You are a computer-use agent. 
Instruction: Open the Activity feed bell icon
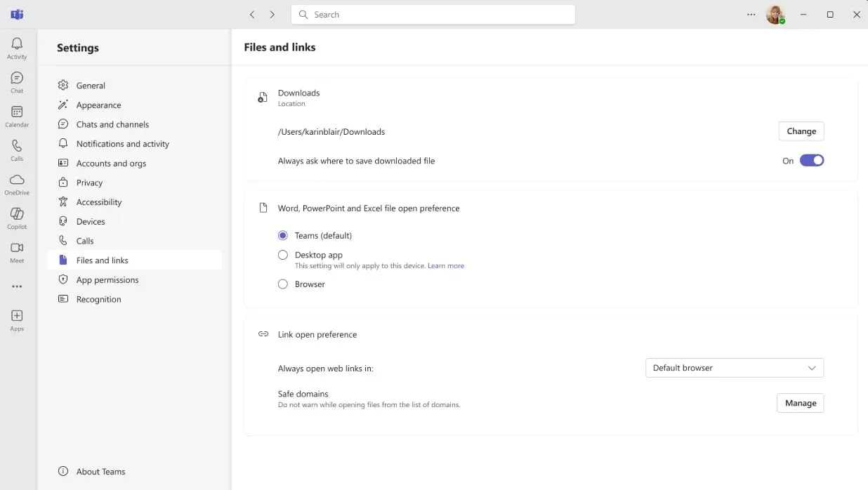click(17, 44)
